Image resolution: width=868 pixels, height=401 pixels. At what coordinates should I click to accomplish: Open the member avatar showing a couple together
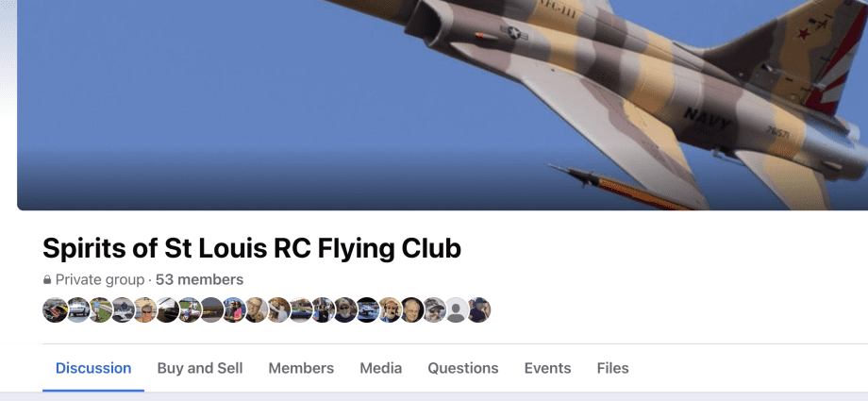coord(234,309)
